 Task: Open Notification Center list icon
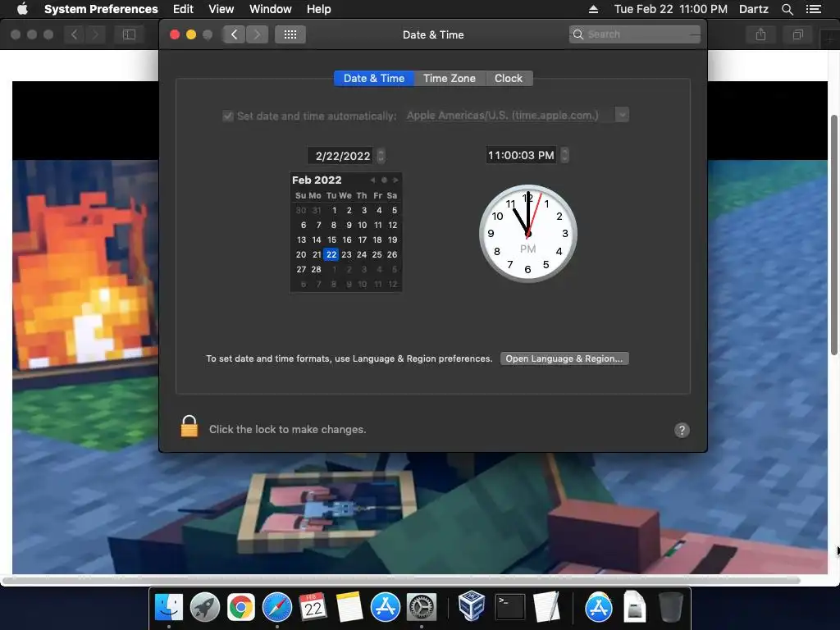click(x=813, y=9)
